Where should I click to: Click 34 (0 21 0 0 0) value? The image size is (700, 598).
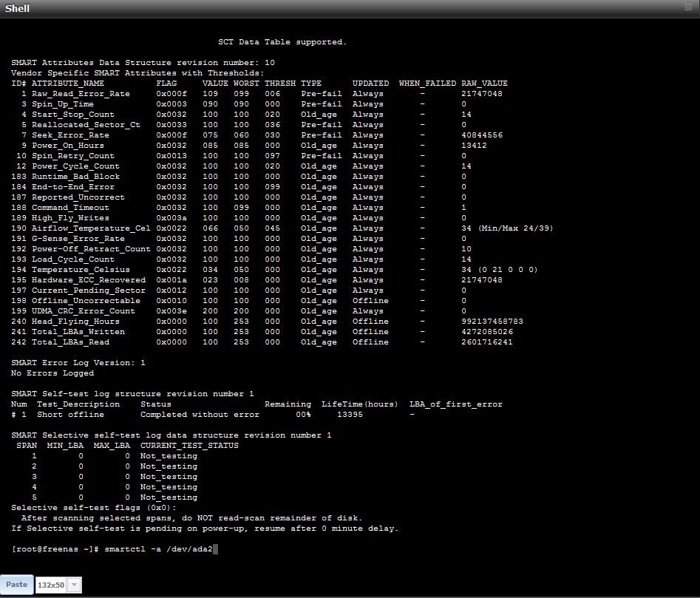500,270
